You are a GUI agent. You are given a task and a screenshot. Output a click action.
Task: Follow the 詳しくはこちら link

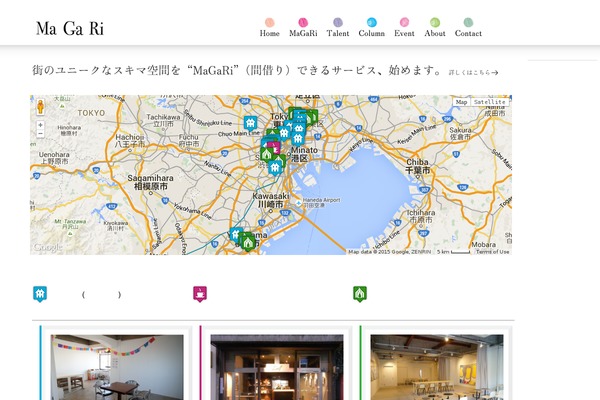(x=473, y=72)
